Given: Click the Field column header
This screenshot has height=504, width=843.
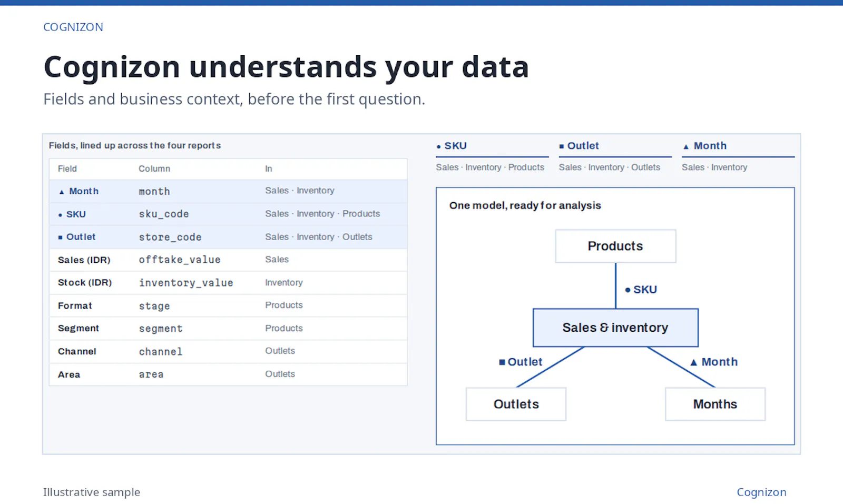Looking at the screenshot, I should pos(67,169).
